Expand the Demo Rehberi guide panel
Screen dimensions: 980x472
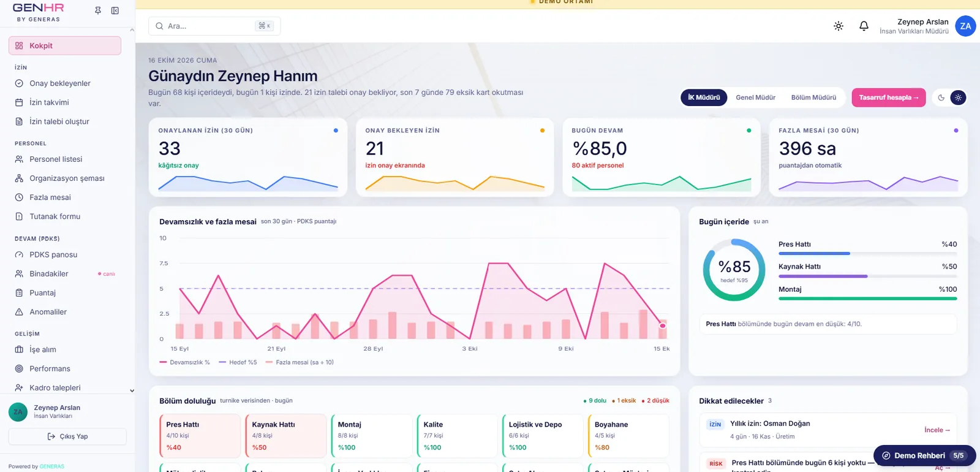pos(924,455)
